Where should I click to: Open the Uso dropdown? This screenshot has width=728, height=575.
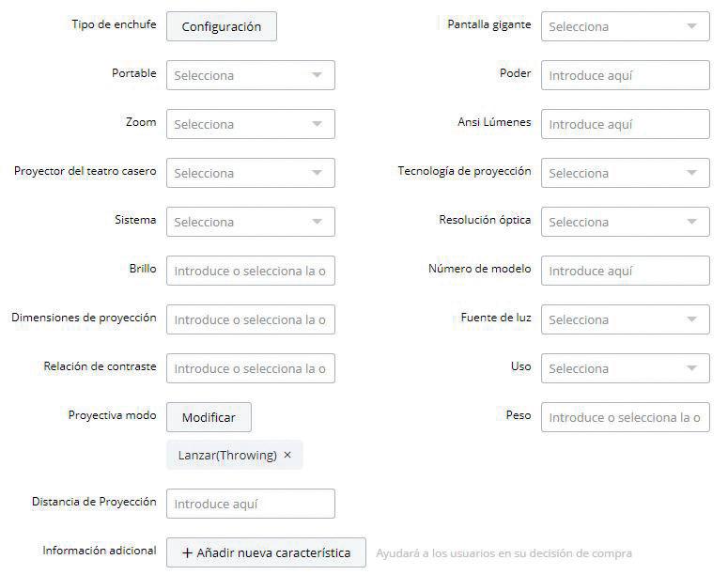(x=625, y=368)
